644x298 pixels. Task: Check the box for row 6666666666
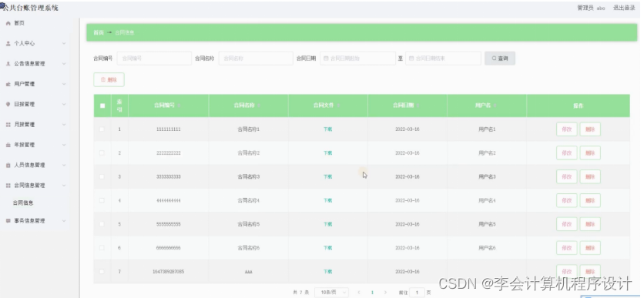pyautogui.click(x=102, y=248)
